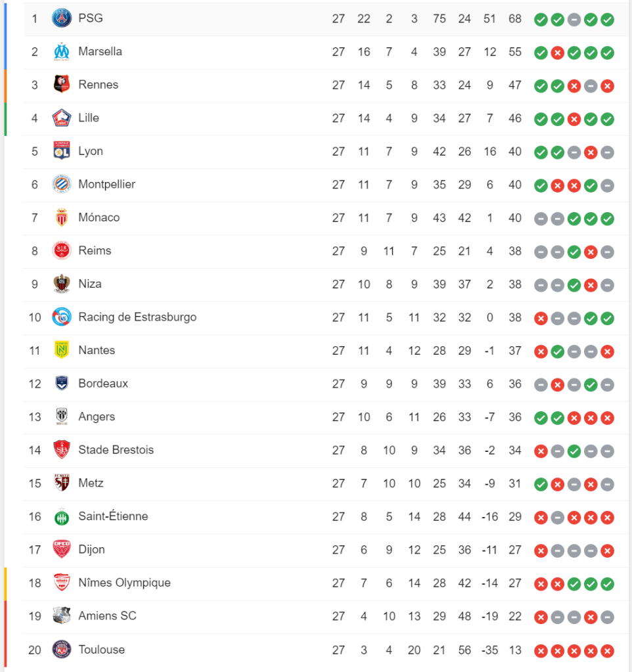Select the Stade Brestois team name
This screenshot has height=672, width=632.
click(x=116, y=450)
